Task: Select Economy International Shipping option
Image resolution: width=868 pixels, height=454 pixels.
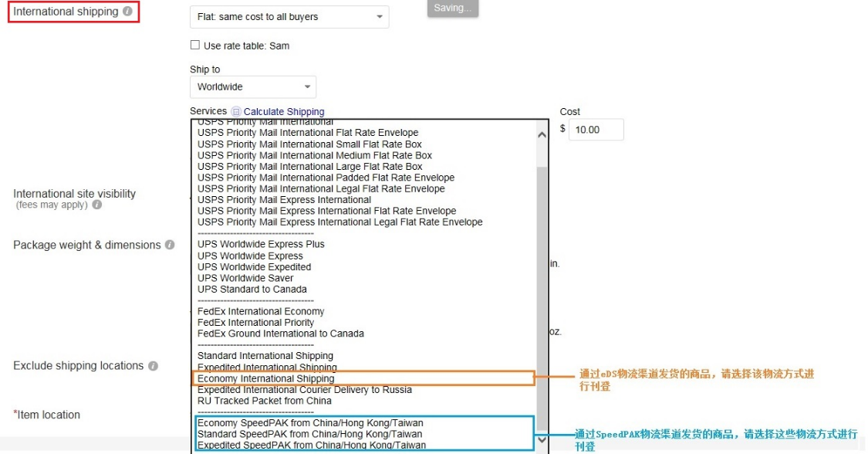Action: pyautogui.click(x=266, y=378)
